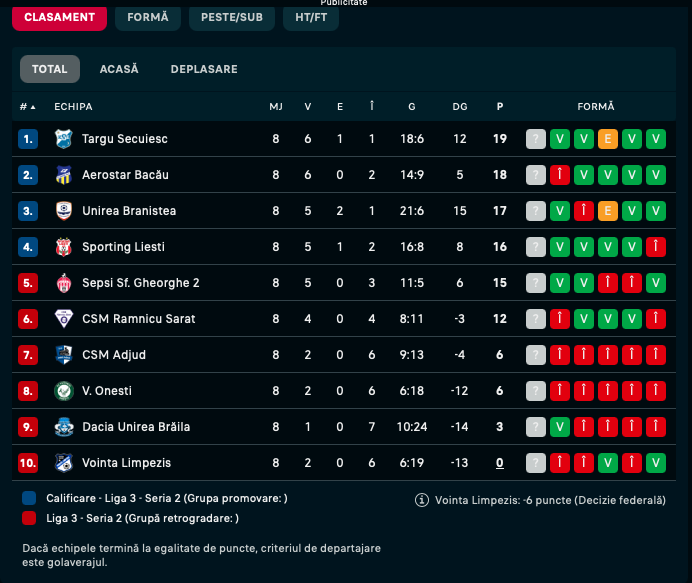Open the HT/FT tab

311,17
